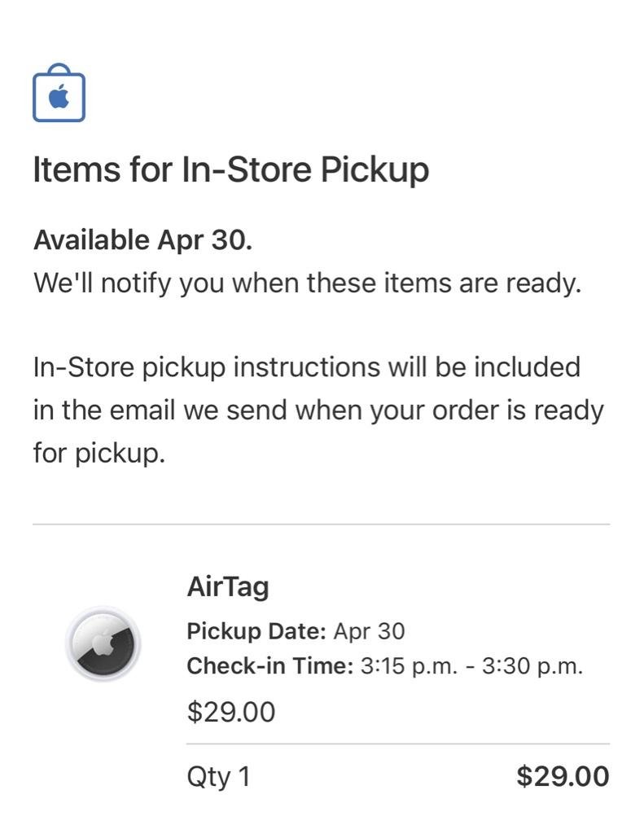
Task: Click the line ending with order is ready
Action: pos(318,410)
